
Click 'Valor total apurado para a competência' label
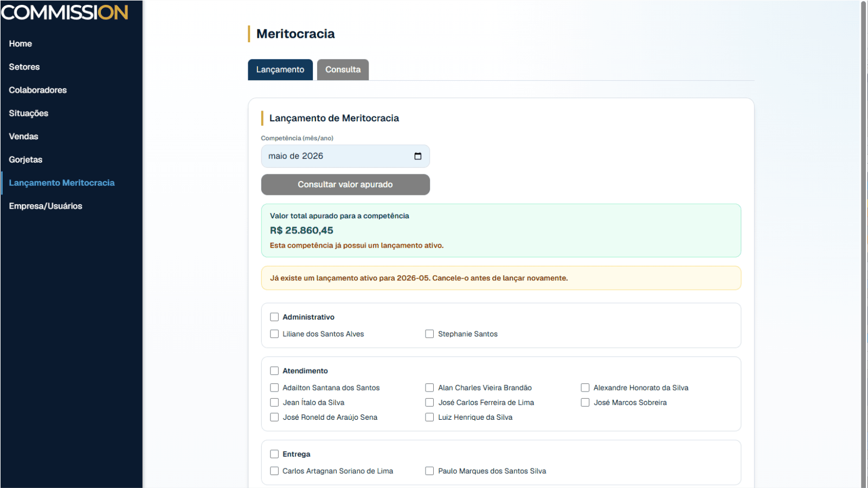(x=339, y=216)
